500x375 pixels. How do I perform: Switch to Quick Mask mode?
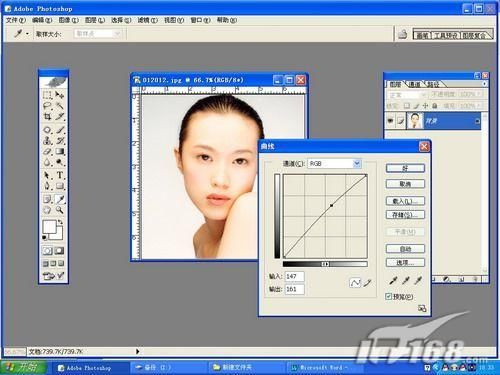coord(60,251)
